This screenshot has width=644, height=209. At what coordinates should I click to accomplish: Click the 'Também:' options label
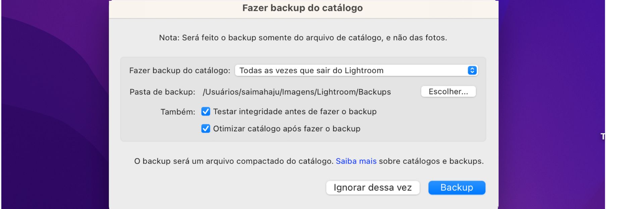(x=178, y=111)
